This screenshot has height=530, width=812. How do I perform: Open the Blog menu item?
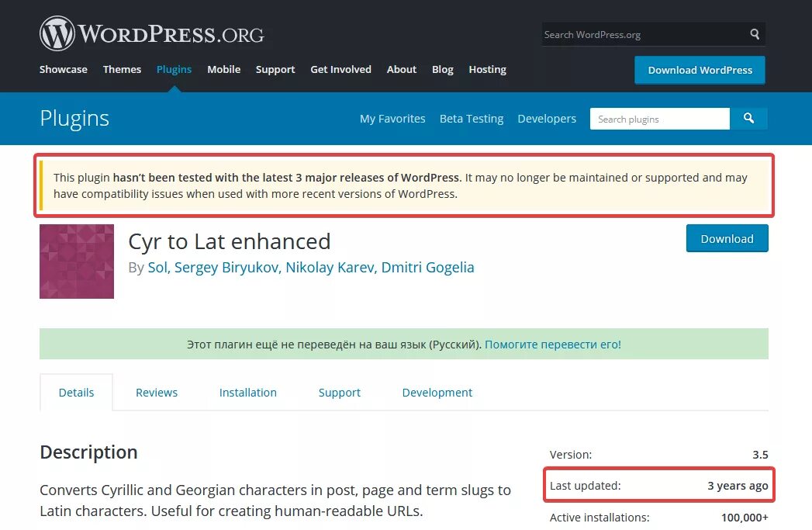(x=442, y=69)
